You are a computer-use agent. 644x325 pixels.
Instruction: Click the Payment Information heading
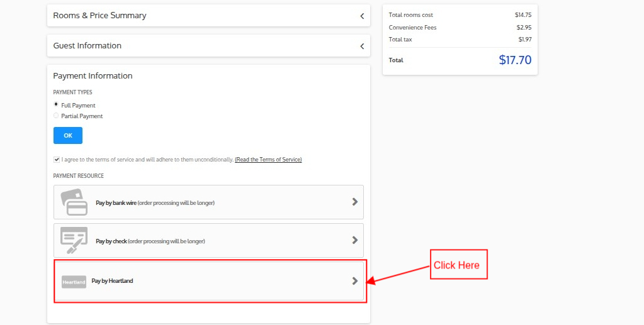point(93,76)
